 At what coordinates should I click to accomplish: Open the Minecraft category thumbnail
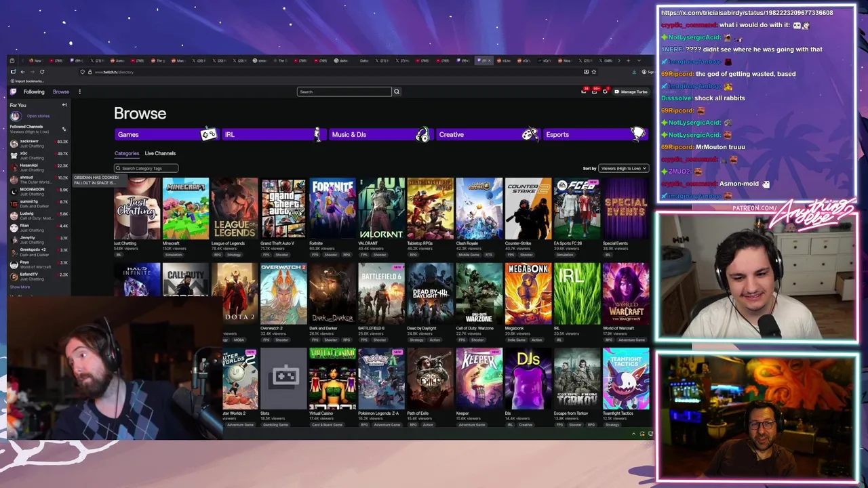tap(186, 209)
